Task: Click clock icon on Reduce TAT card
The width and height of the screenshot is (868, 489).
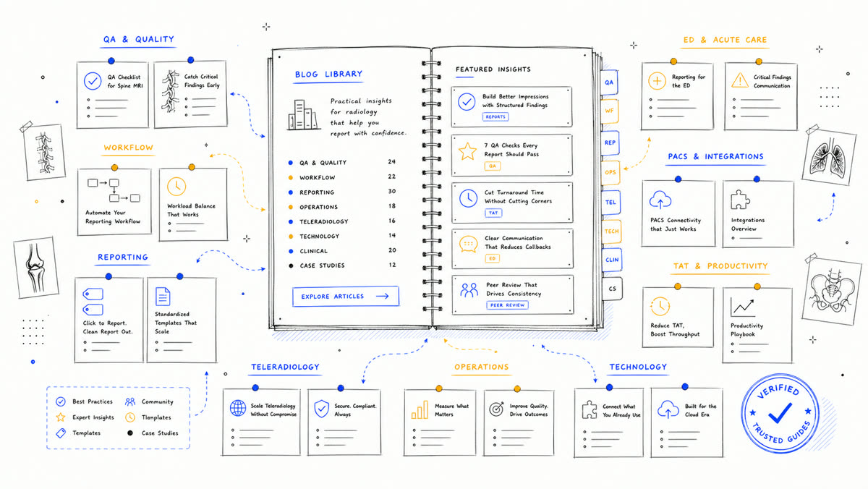Action: click(x=660, y=306)
